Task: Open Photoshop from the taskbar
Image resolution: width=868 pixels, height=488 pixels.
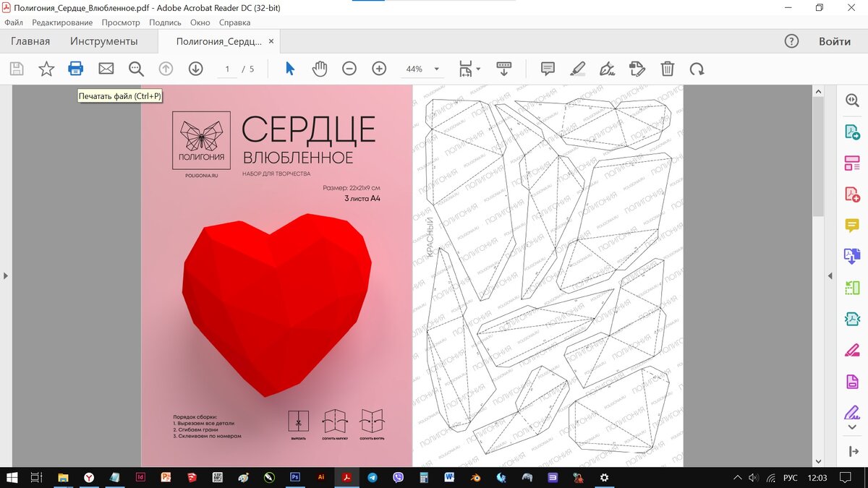Action: (295, 478)
